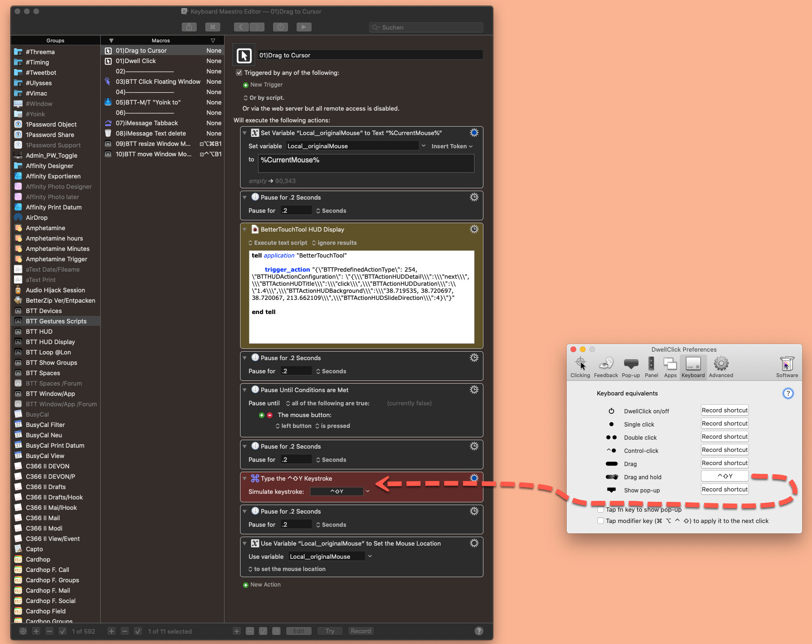Viewport: 812px width, 644px height.
Task: Collapse the Pause Until Conditions action
Action: (x=245, y=390)
